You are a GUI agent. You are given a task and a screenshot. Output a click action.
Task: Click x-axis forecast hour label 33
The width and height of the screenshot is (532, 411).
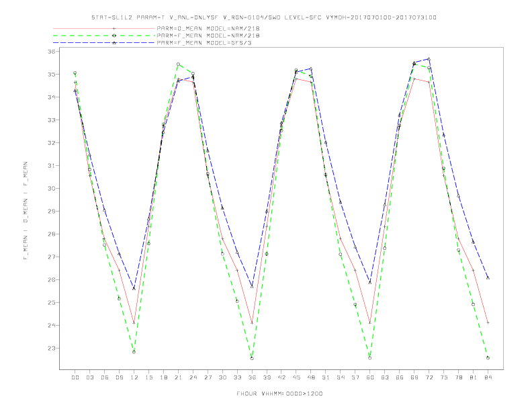coord(238,377)
